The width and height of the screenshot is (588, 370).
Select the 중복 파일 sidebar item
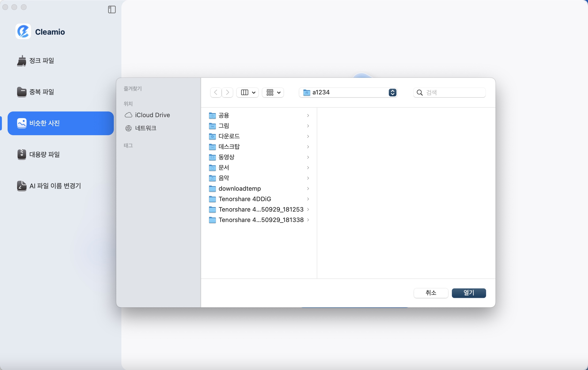[x=41, y=92]
